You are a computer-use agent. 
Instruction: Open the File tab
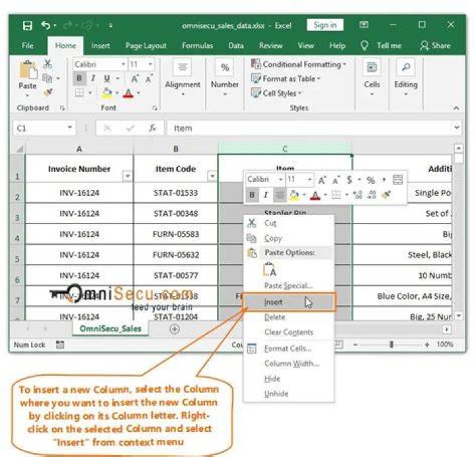point(28,46)
